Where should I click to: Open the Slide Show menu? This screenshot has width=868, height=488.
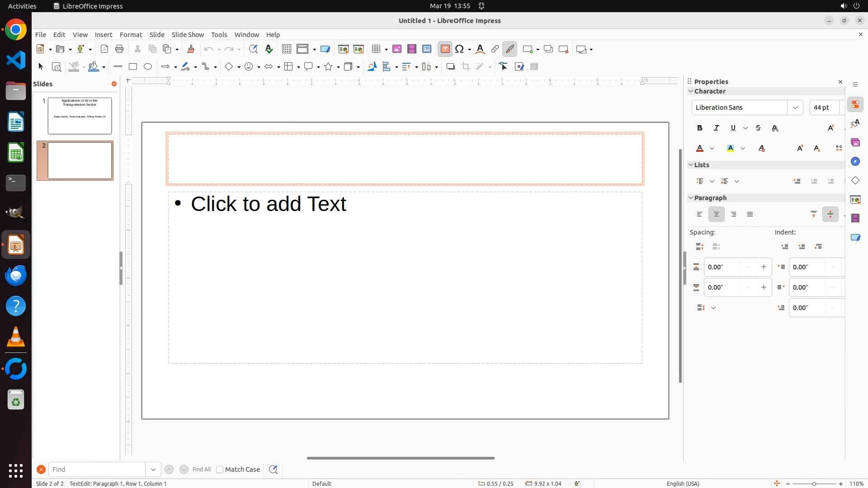point(188,35)
